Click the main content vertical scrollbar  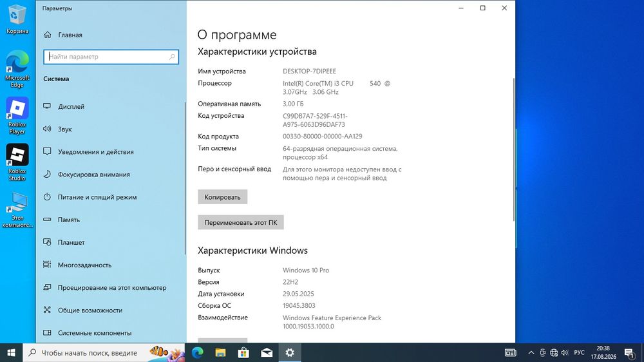513,150
